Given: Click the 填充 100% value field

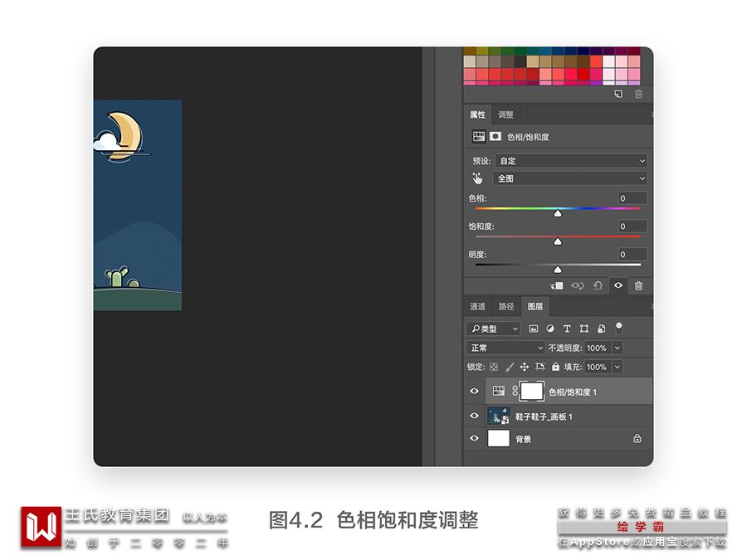Looking at the screenshot, I should coord(598,367).
